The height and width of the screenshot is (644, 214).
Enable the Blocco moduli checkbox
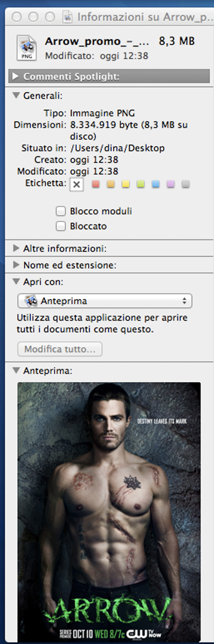click(x=61, y=211)
